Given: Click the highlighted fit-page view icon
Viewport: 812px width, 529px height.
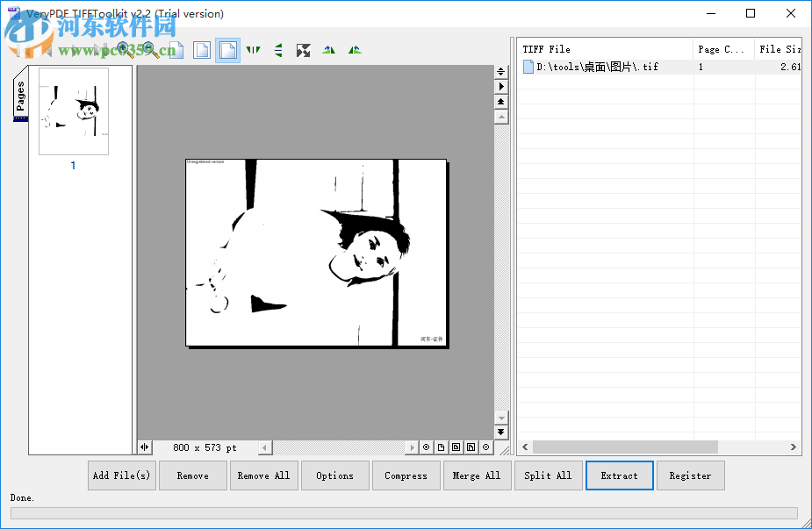Looking at the screenshot, I should tap(226, 50).
